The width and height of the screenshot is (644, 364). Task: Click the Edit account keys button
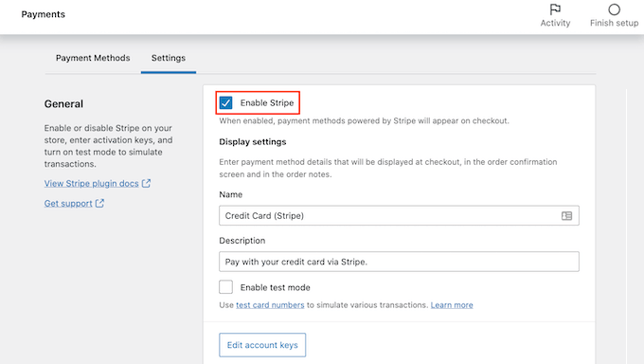tap(262, 345)
